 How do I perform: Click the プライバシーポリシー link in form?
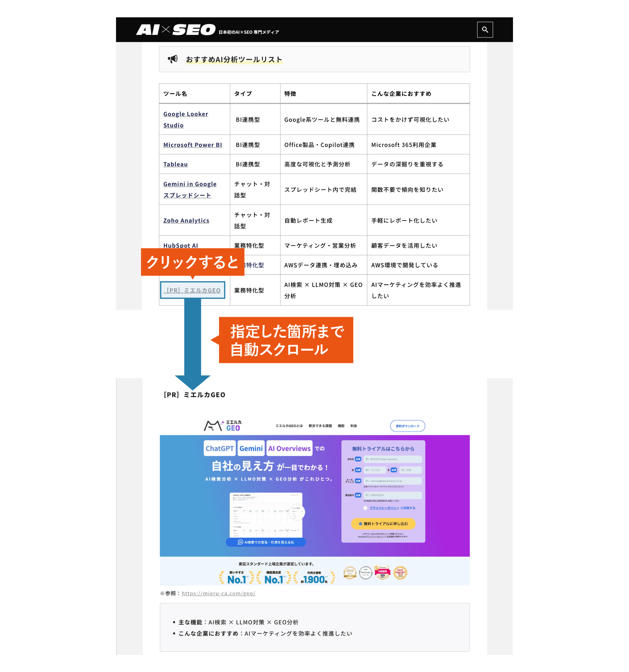[384, 508]
